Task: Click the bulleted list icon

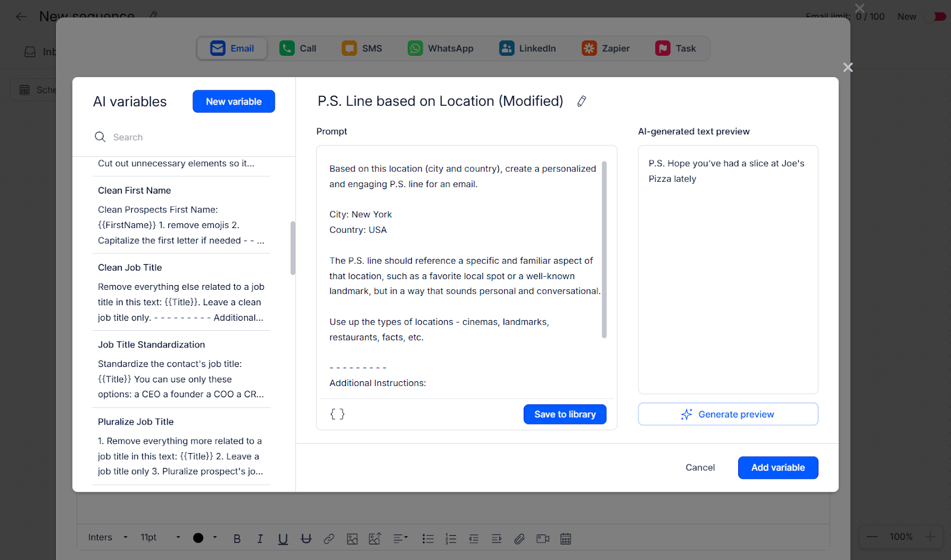Action: click(x=428, y=539)
